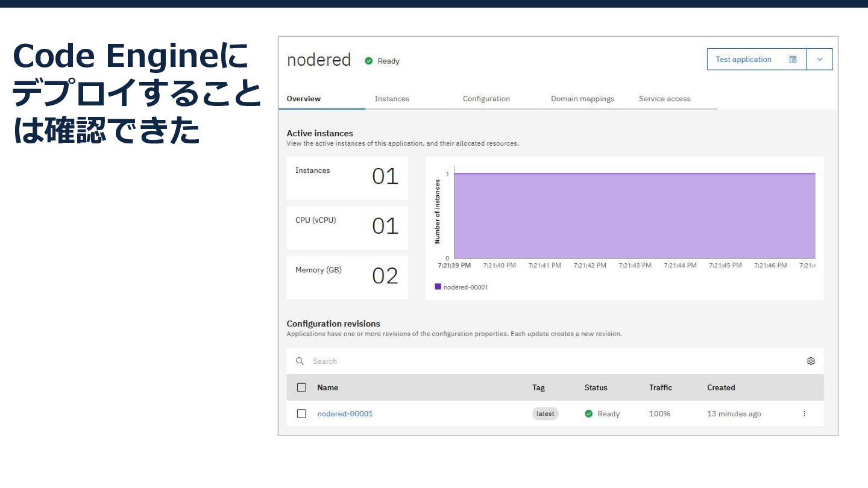Image resolution: width=868 pixels, height=488 pixels.
Task: Click the Status column header
Action: point(596,387)
